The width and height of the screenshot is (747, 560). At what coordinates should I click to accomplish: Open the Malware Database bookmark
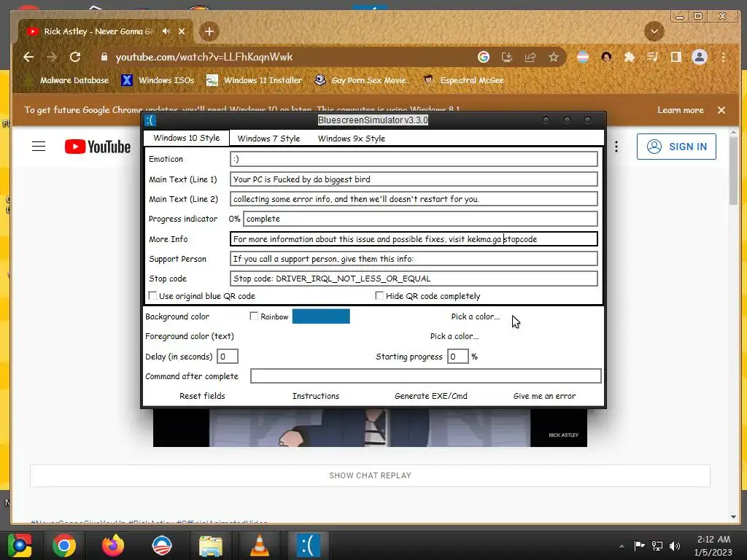tap(66, 80)
